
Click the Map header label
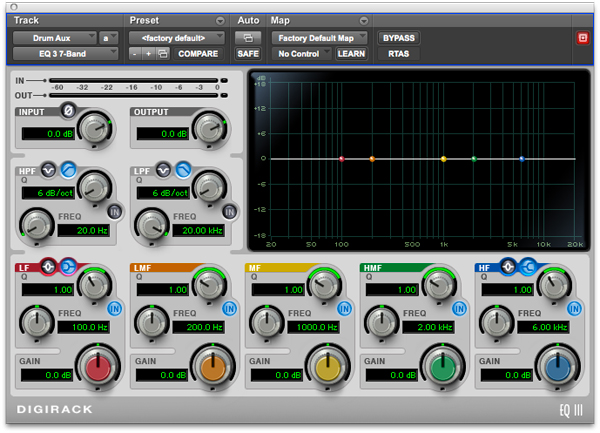(x=280, y=20)
